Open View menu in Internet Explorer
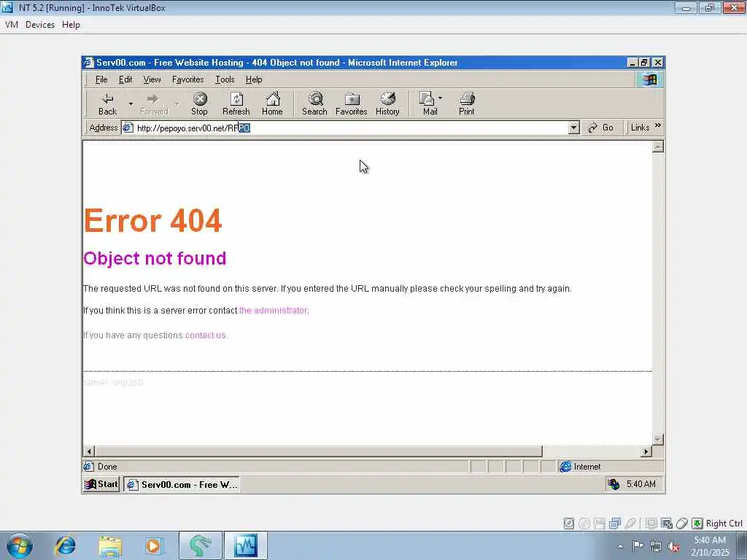The height and width of the screenshot is (560, 747). pos(152,79)
